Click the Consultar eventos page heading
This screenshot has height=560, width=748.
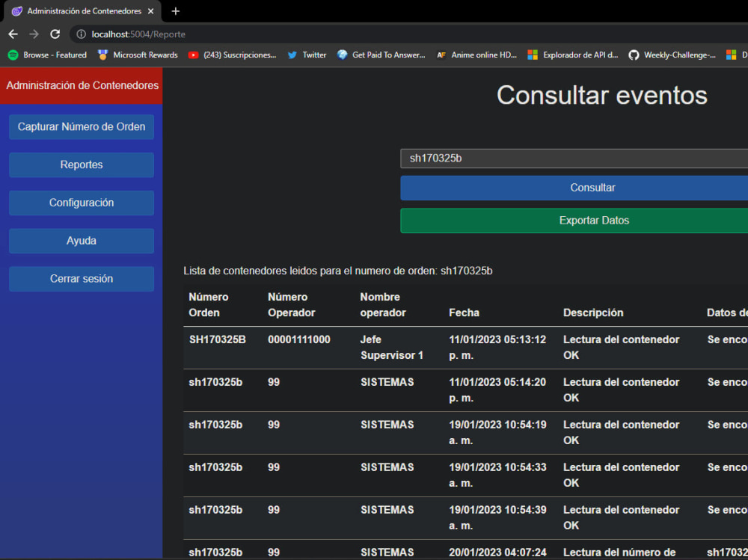click(x=602, y=96)
